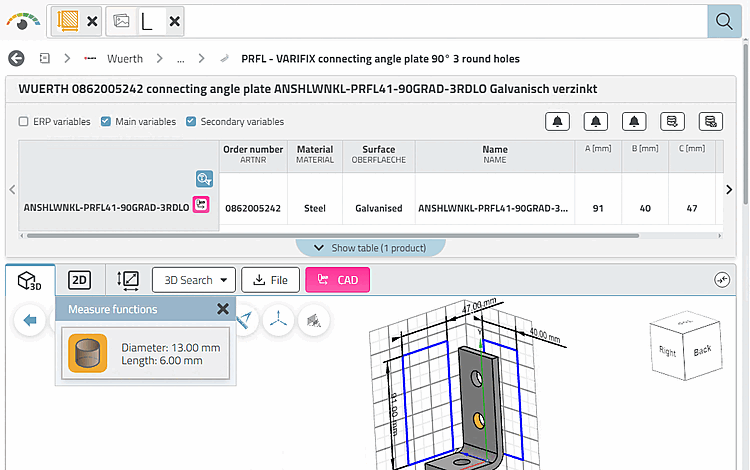
Task: Click the first bell notification button
Action: (x=557, y=121)
